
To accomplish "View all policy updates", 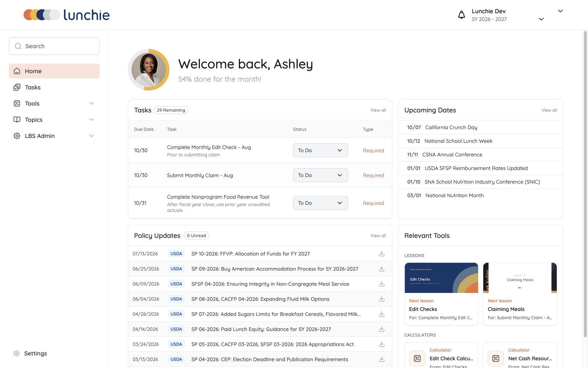I will click(x=378, y=236).
